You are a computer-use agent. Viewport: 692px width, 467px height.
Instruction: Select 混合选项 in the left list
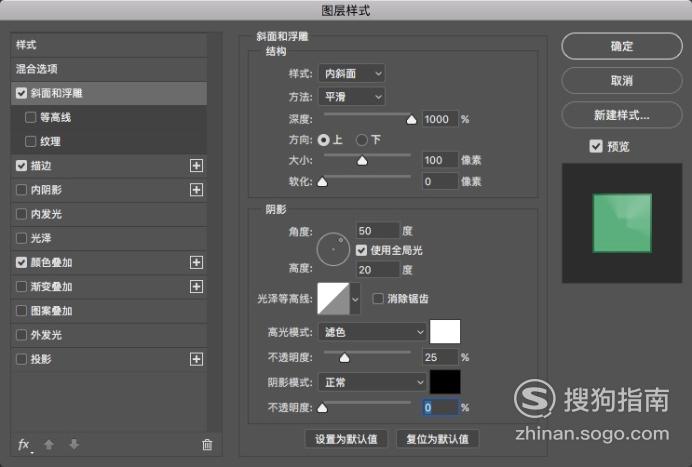(109, 69)
